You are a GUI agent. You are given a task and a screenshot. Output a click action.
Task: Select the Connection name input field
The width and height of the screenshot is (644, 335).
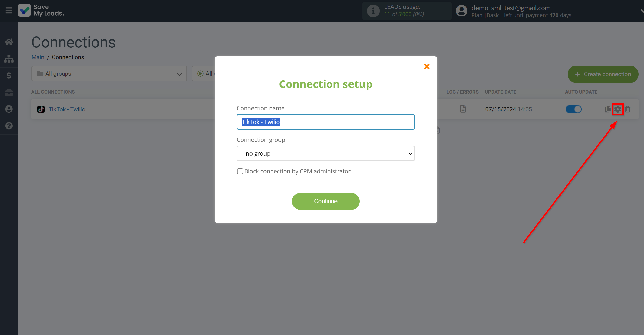[x=325, y=122]
